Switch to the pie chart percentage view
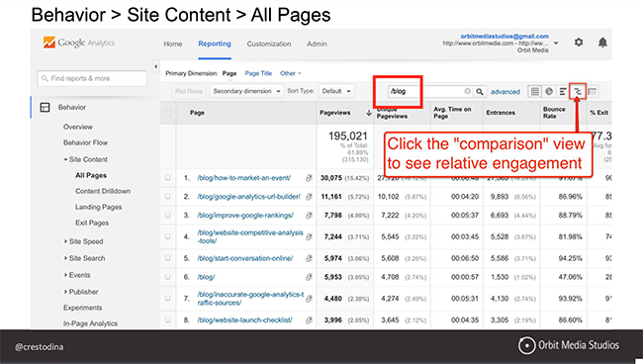 [x=549, y=91]
